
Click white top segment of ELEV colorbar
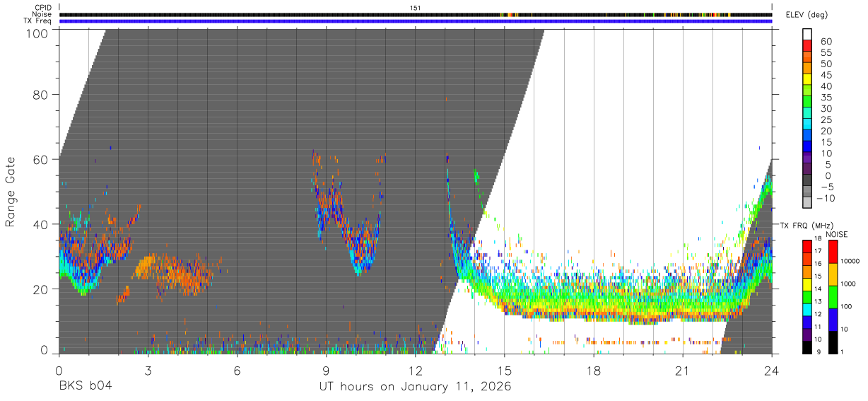[x=807, y=34]
